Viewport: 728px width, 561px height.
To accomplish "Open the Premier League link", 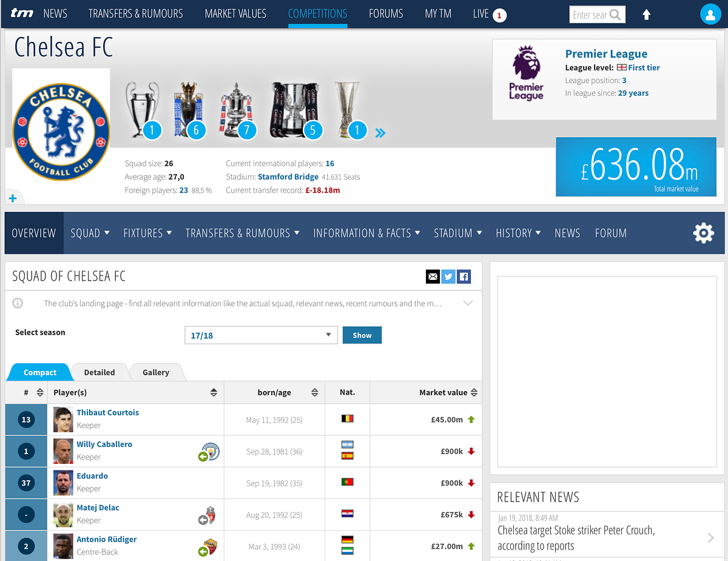I will tap(606, 54).
